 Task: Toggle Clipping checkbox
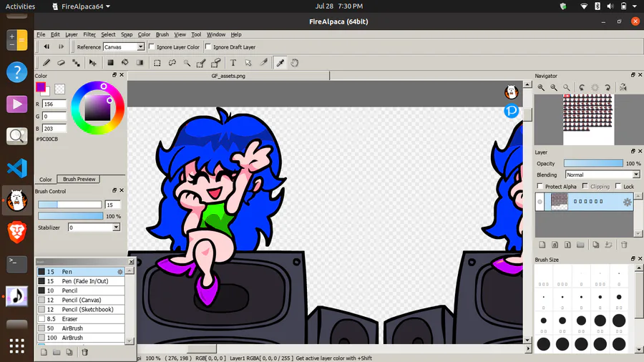(x=585, y=186)
